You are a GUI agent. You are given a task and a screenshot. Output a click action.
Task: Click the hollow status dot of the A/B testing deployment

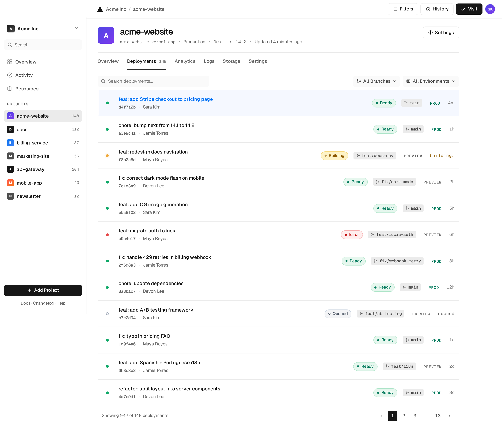[x=108, y=314]
